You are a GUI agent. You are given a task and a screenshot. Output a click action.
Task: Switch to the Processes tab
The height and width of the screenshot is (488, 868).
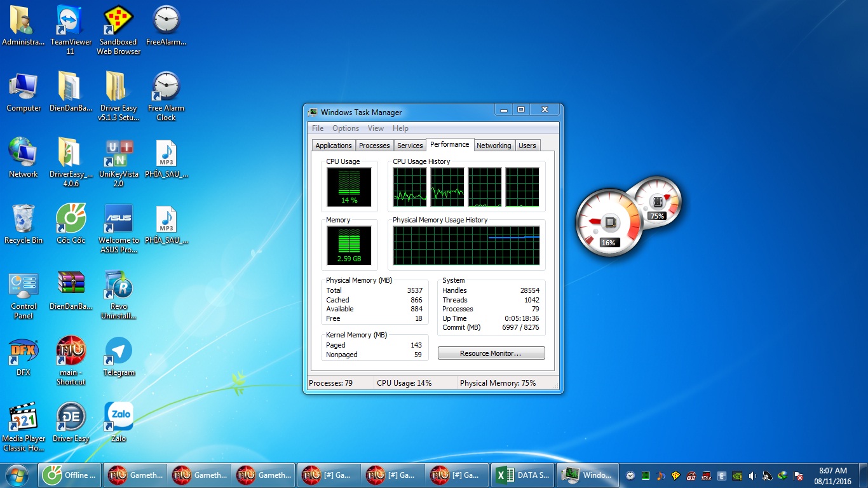[374, 146]
